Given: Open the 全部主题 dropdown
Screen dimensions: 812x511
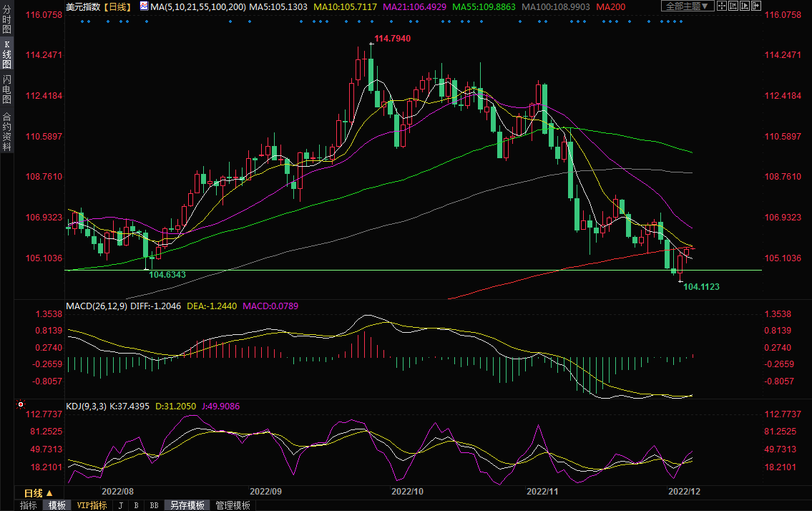Looking at the screenshot, I should pos(685,6).
